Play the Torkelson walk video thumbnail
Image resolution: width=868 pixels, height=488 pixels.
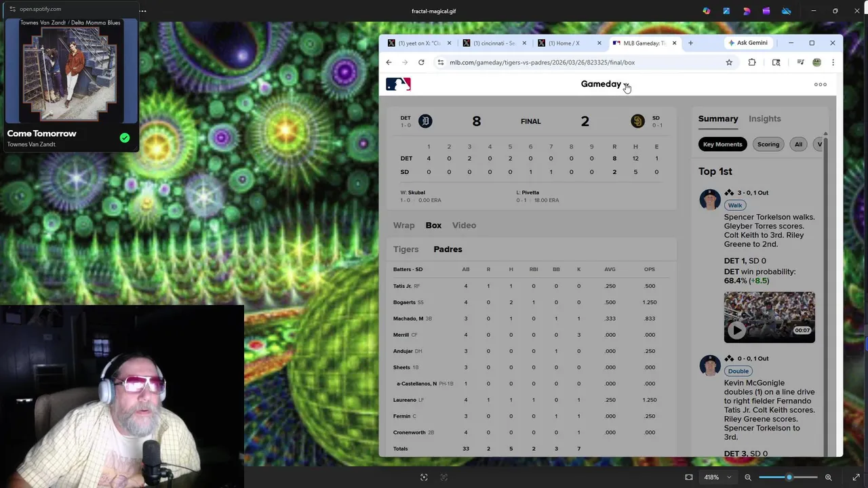(770, 317)
